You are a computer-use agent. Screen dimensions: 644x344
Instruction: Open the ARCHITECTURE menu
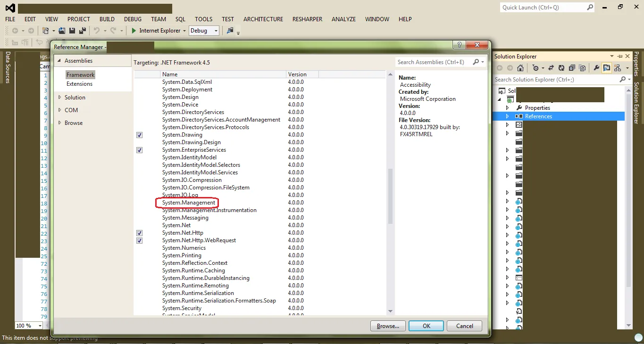pos(263,19)
